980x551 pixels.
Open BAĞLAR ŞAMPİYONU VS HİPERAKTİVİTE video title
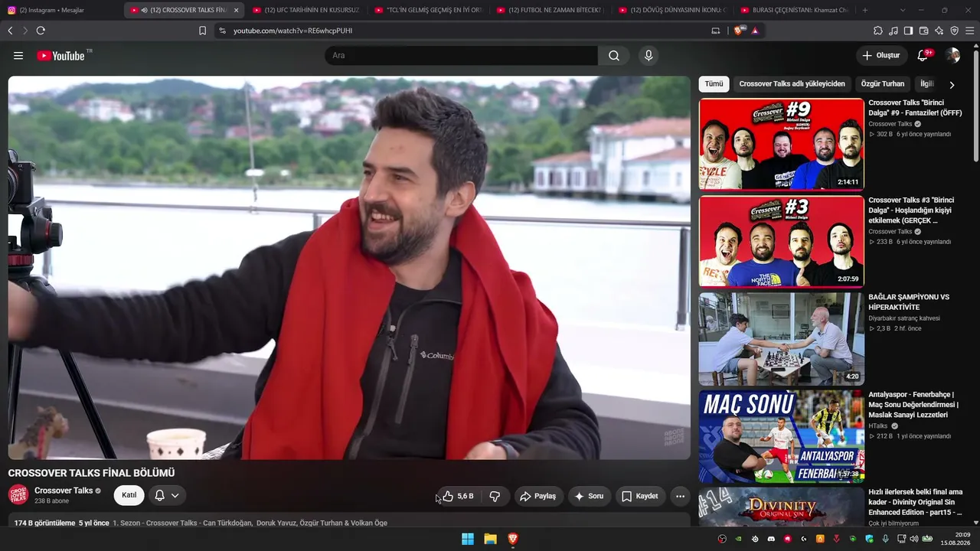(909, 302)
